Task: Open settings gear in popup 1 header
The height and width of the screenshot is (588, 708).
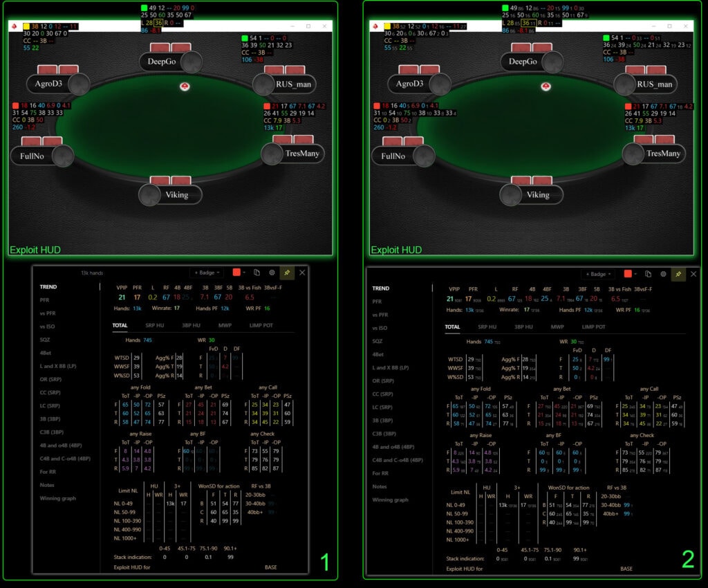Action: [x=272, y=273]
